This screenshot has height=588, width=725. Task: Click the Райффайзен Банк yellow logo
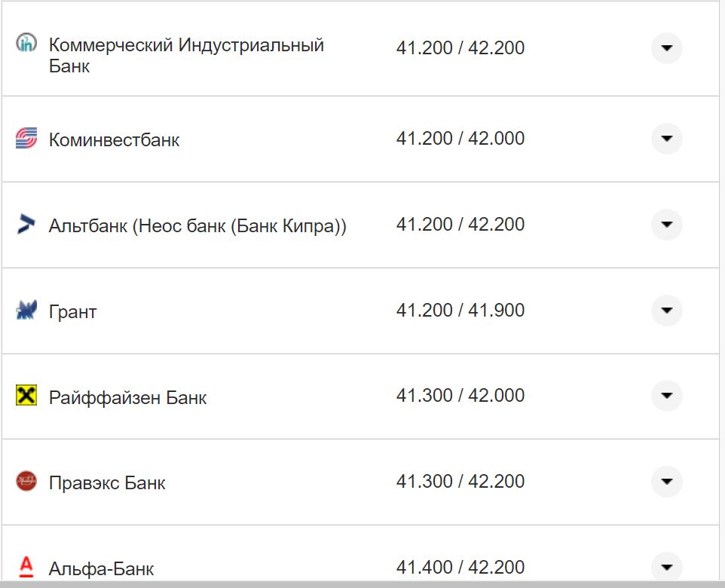click(26, 396)
